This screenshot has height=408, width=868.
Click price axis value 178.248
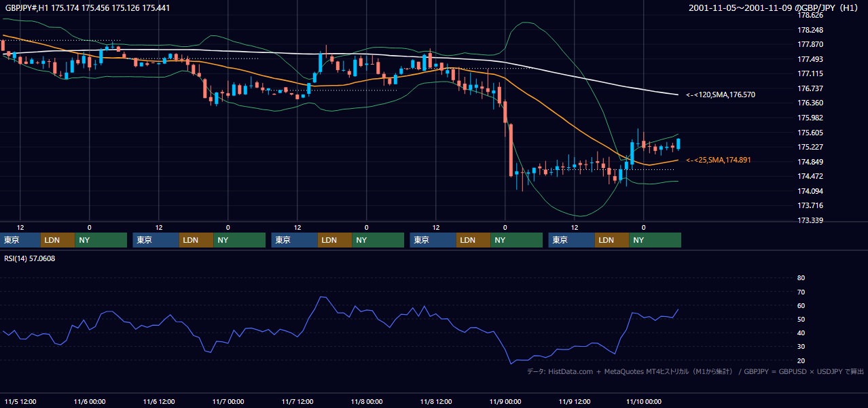tap(810, 30)
